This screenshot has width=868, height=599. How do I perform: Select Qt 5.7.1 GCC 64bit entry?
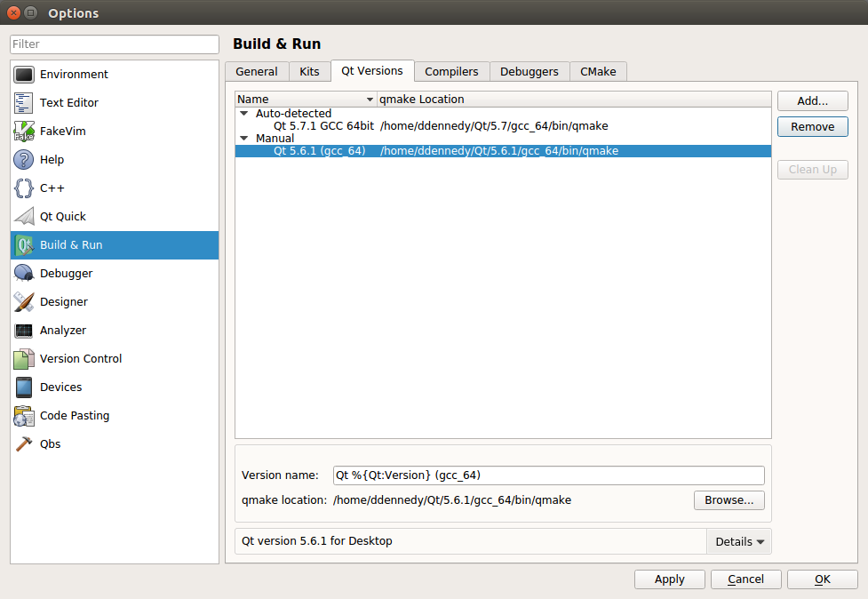[323, 126]
